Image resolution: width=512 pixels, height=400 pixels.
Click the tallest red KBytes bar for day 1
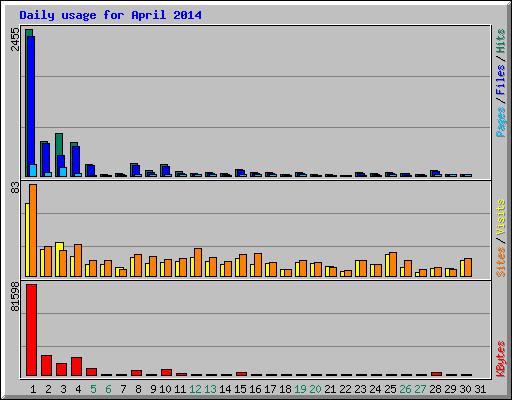pyautogui.click(x=31, y=330)
